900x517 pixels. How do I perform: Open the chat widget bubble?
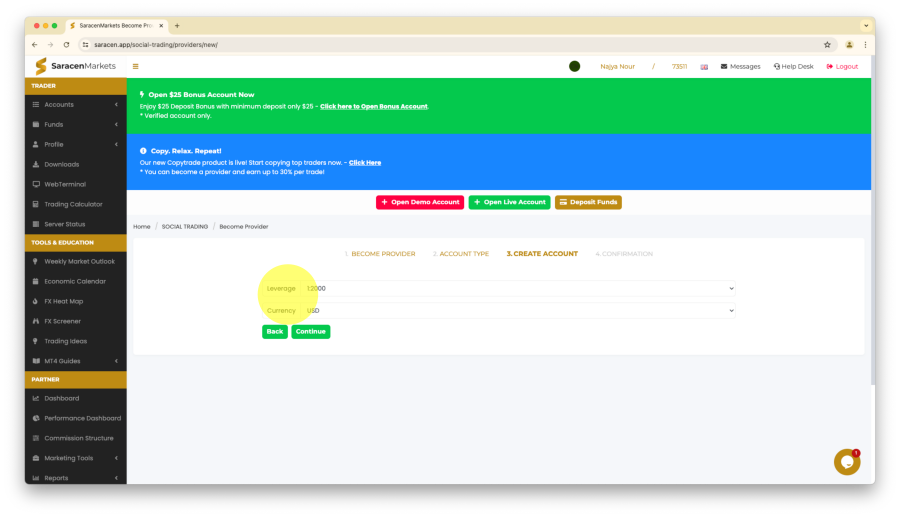(847, 462)
